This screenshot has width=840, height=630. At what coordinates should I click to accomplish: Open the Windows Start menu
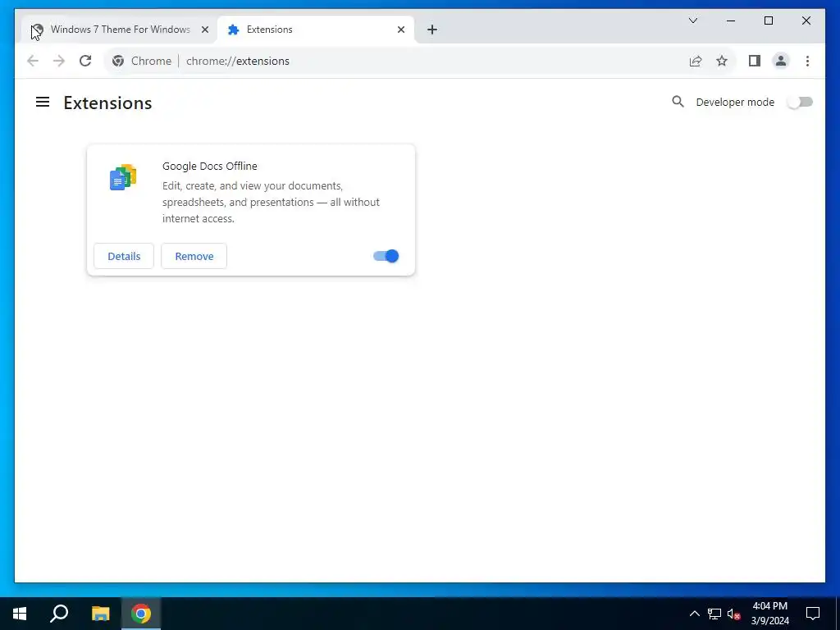(x=20, y=614)
